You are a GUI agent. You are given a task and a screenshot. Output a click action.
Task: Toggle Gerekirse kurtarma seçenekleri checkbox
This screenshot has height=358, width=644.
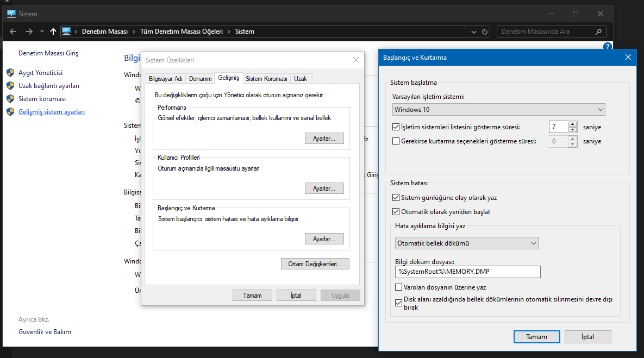click(x=396, y=141)
